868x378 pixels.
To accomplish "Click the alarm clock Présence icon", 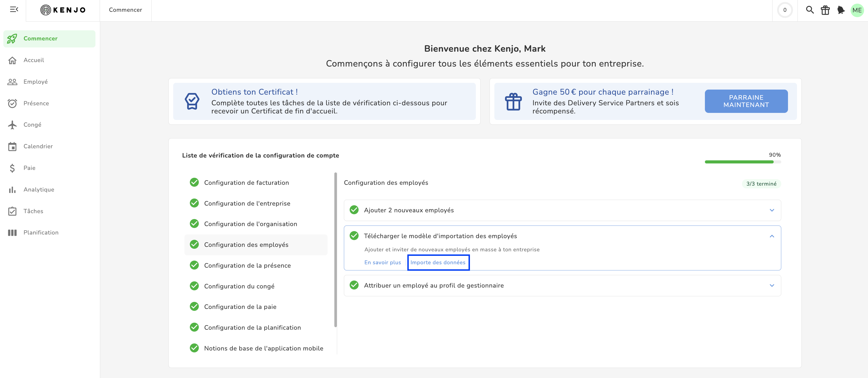I will coord(12,103).
